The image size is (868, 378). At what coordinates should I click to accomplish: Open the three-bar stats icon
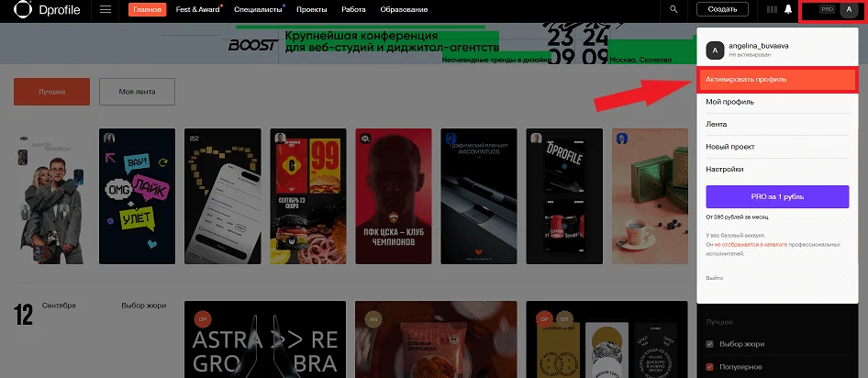point(772,9)
